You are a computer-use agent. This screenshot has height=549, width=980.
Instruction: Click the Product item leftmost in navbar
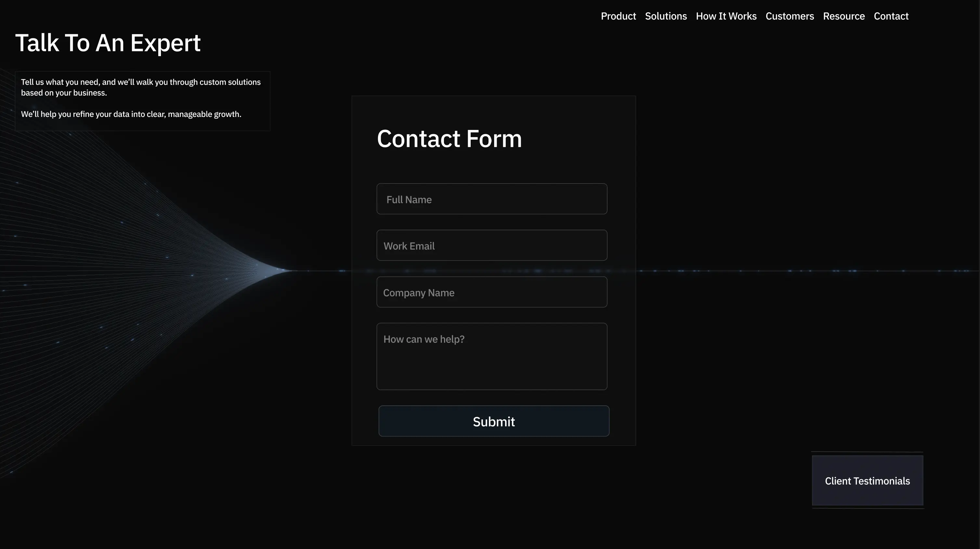point(618,16)
